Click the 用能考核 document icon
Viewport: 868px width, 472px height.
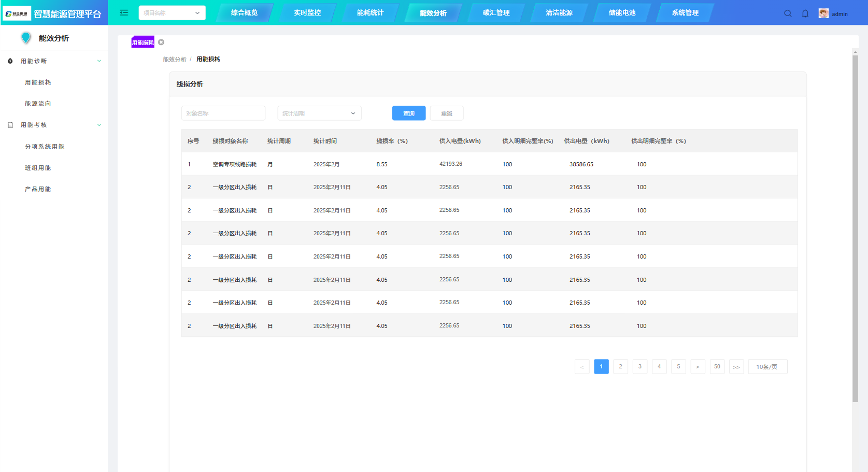[x=10, y=125]
